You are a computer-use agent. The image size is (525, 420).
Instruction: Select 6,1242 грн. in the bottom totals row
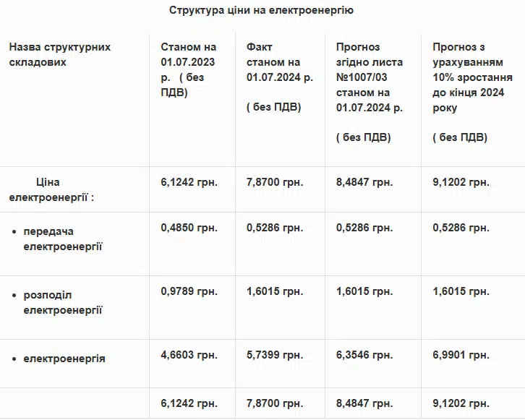(x=189, y=403)
